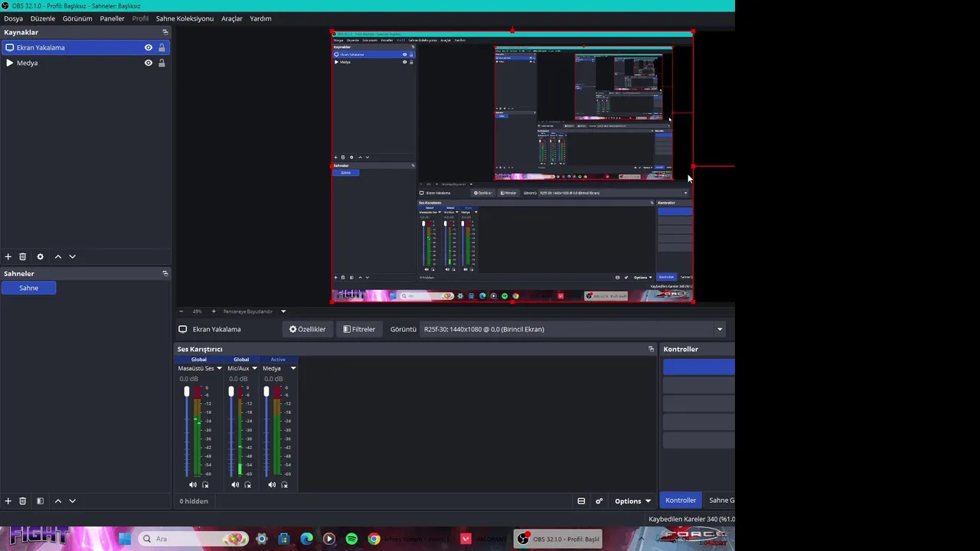Undock the Sahneler panel

pos(165,273)
